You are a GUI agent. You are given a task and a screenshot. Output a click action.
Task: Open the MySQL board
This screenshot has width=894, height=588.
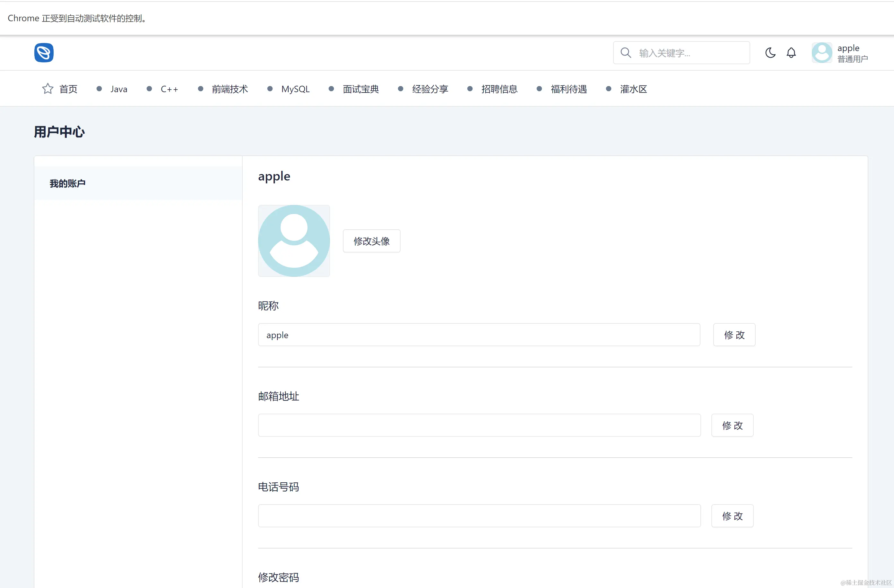(295, 89)
